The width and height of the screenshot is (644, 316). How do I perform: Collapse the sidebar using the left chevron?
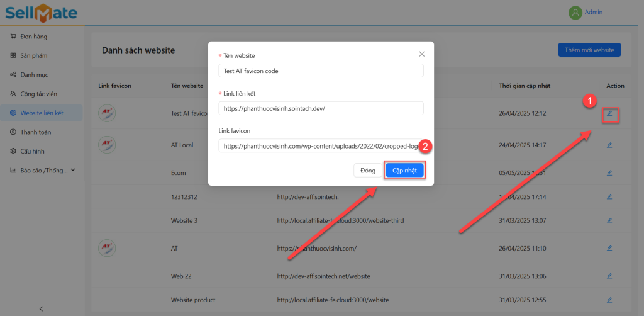[41, 308]
